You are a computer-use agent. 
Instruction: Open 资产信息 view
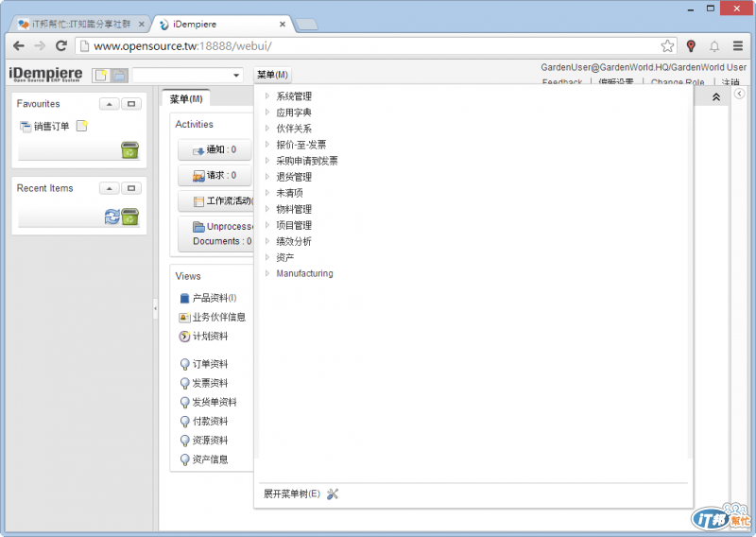(203, 459)
